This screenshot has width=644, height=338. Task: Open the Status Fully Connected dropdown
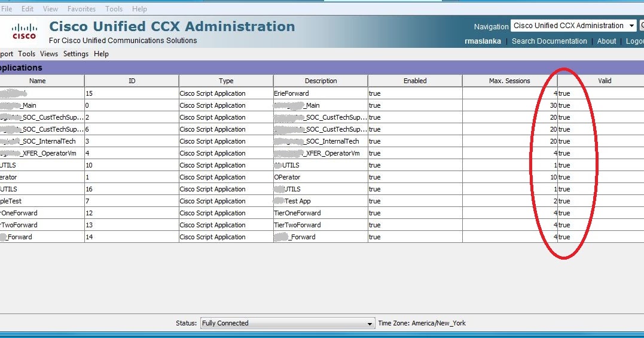coord(288,323)
